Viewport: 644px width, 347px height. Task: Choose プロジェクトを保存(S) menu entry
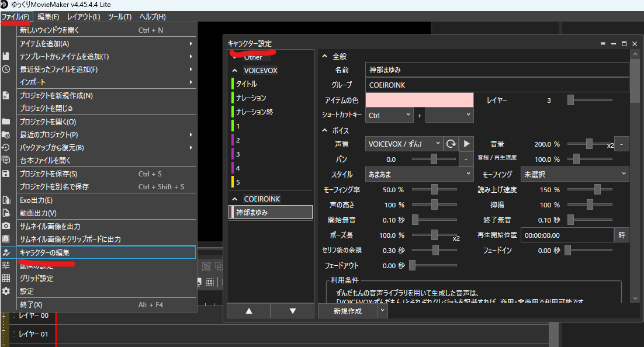pos(49,173)
